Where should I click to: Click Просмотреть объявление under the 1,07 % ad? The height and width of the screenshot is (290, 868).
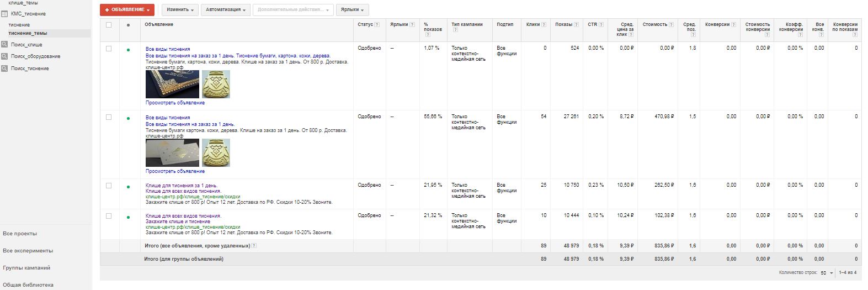pyautogui.click(x=175, y=103)
